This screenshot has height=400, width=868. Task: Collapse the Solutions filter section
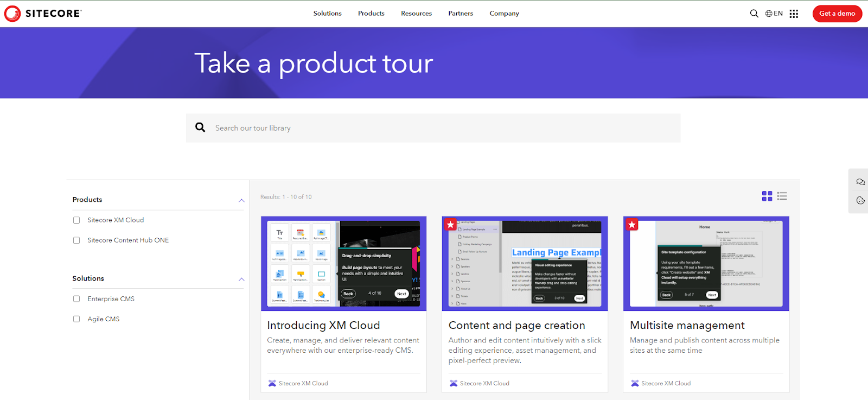click(241, 280)
